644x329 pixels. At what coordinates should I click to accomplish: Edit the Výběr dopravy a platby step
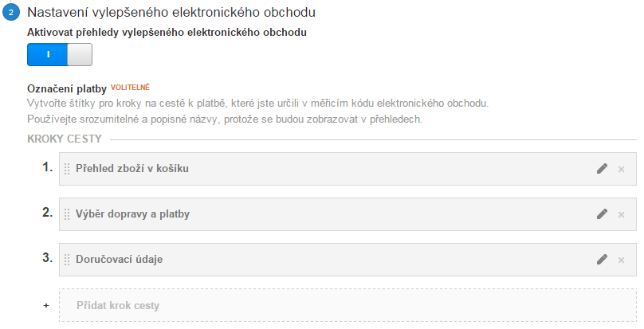pos(602,214)
